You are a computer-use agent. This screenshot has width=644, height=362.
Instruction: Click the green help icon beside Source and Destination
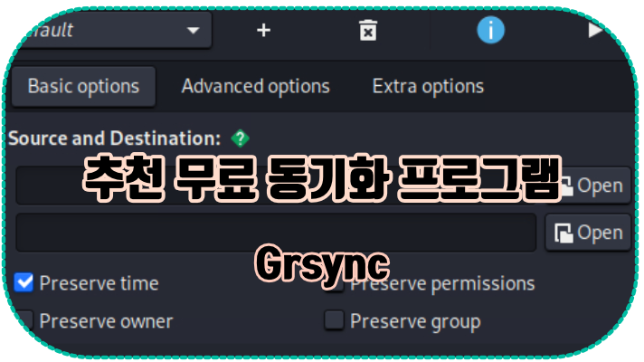(240, 138)
